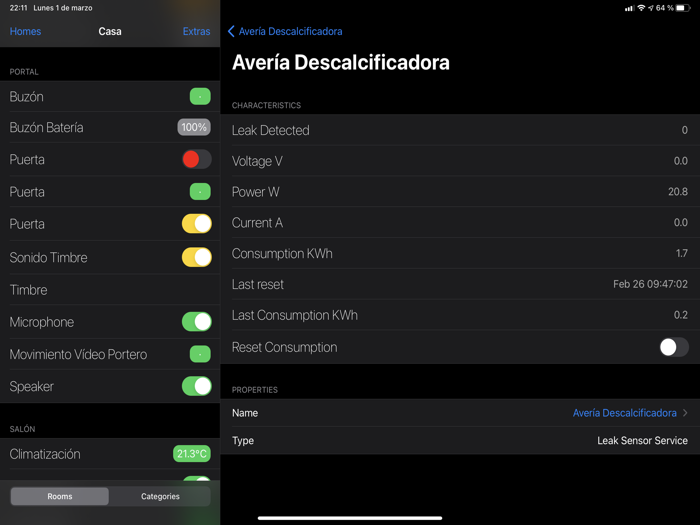Tap the SALÓN section header
Viewport: 700px width, 525px height.
[22, 429]
